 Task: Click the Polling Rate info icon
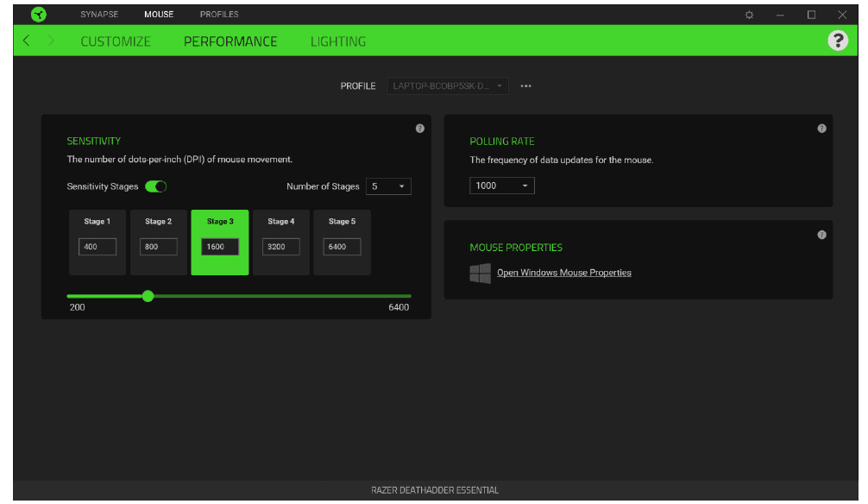[x=821, y=128]
